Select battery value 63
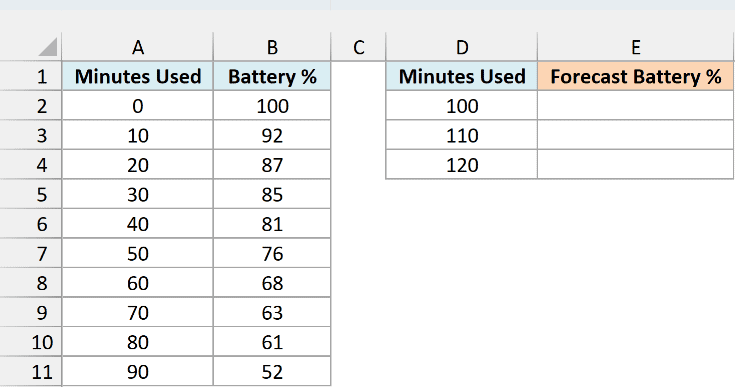This screenshot has width=735, height=387. (272, 312)
